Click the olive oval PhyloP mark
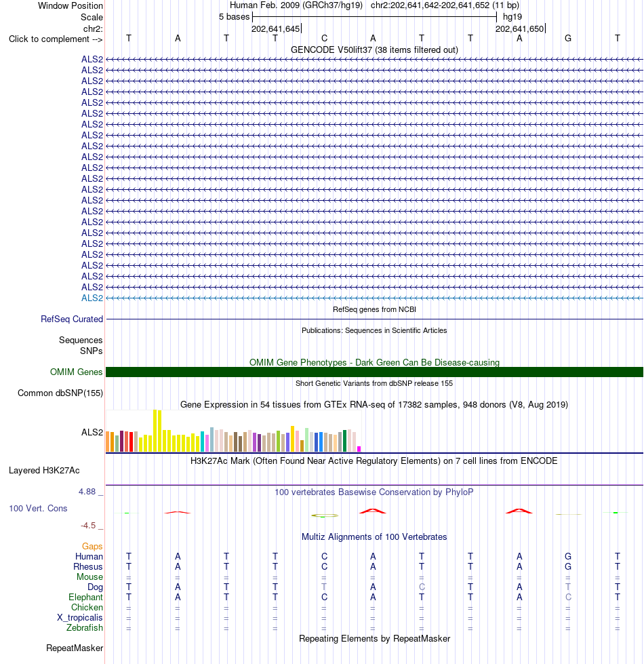 [x=325, y=515]
